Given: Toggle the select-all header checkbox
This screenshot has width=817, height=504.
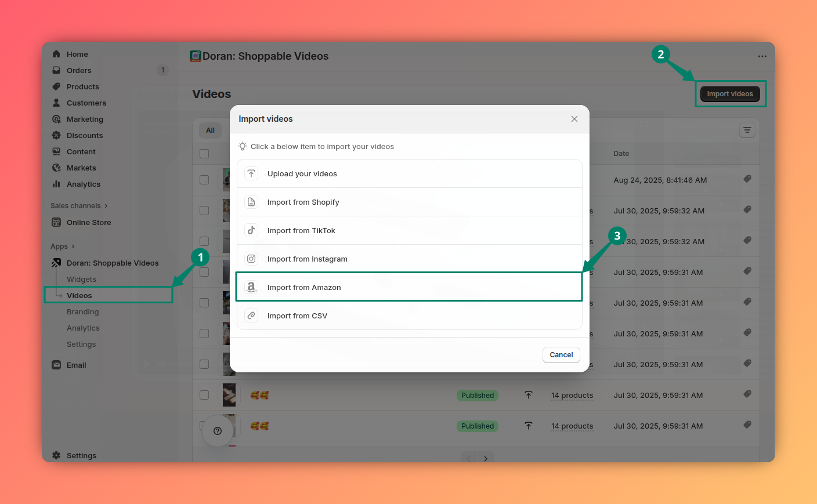Looking at the screenshot, I should [x=204, y=154].
